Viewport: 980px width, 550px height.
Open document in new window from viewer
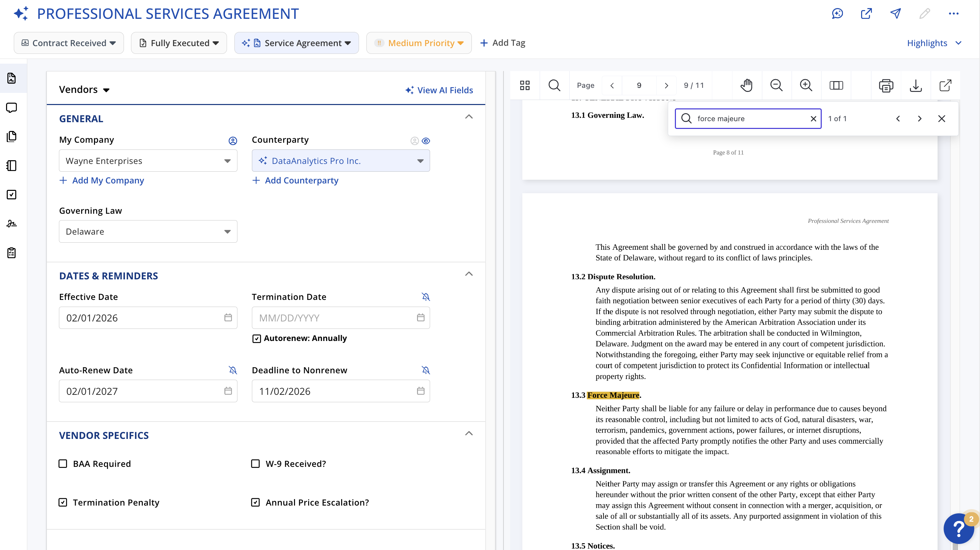[x=945, y=85]
